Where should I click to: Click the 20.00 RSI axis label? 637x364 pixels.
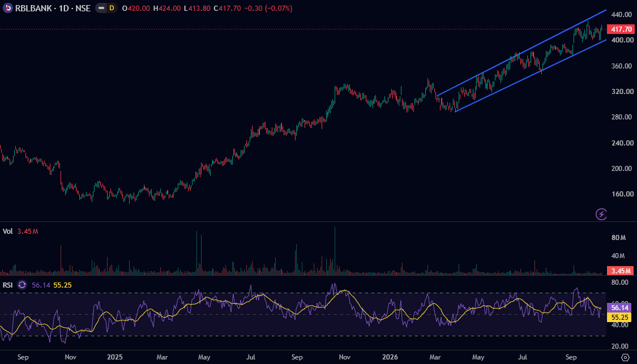(x=619, y=346)
